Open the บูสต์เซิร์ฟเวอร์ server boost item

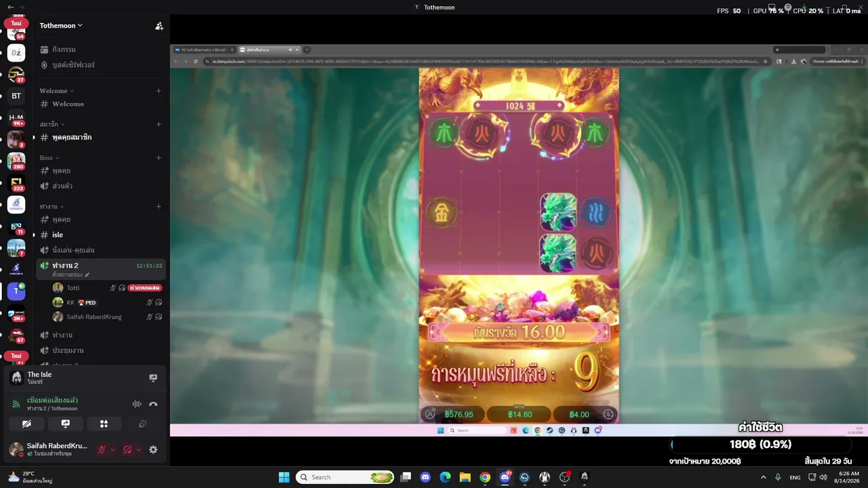tap(102, 65)
